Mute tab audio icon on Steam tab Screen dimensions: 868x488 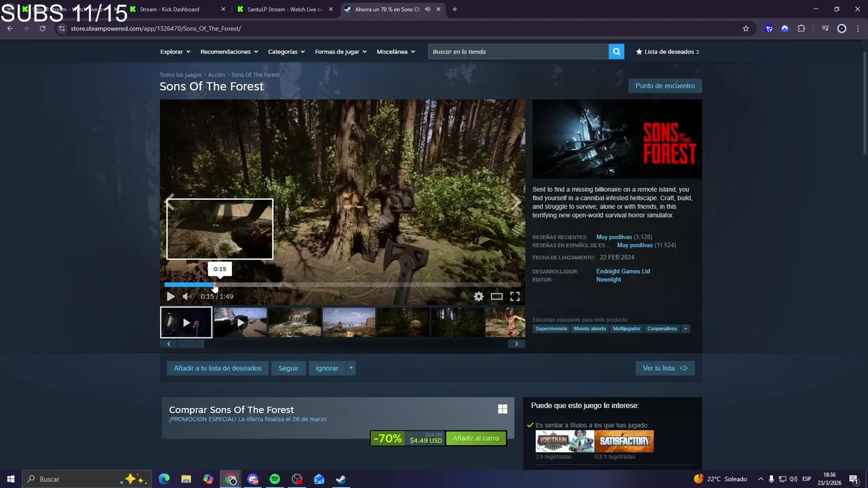pyautogui.click(x=427, y=9)
